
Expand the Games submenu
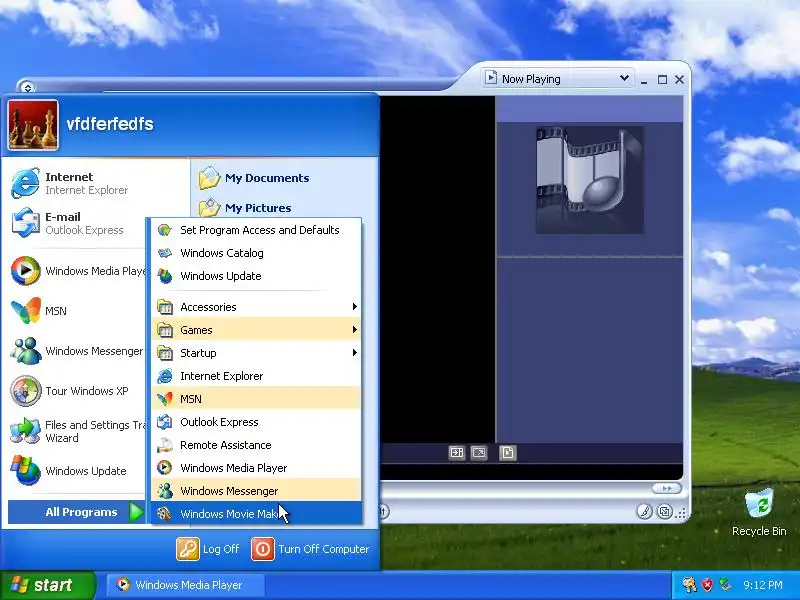coord(256,330)
